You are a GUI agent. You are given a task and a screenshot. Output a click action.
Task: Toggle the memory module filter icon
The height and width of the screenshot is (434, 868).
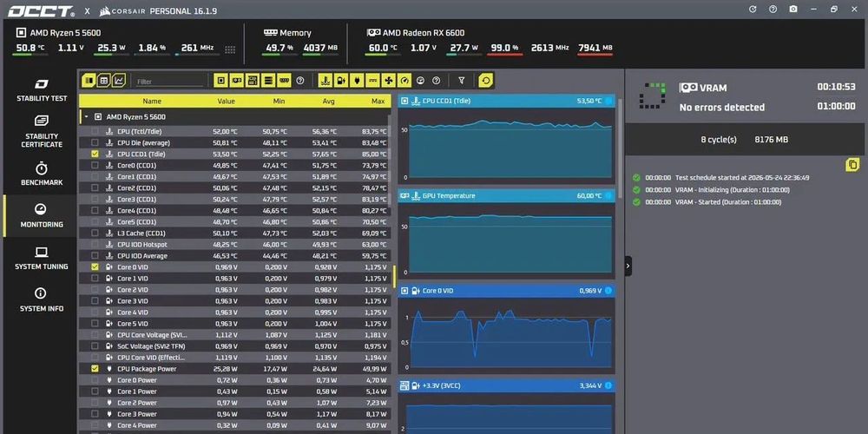(285, 81)
